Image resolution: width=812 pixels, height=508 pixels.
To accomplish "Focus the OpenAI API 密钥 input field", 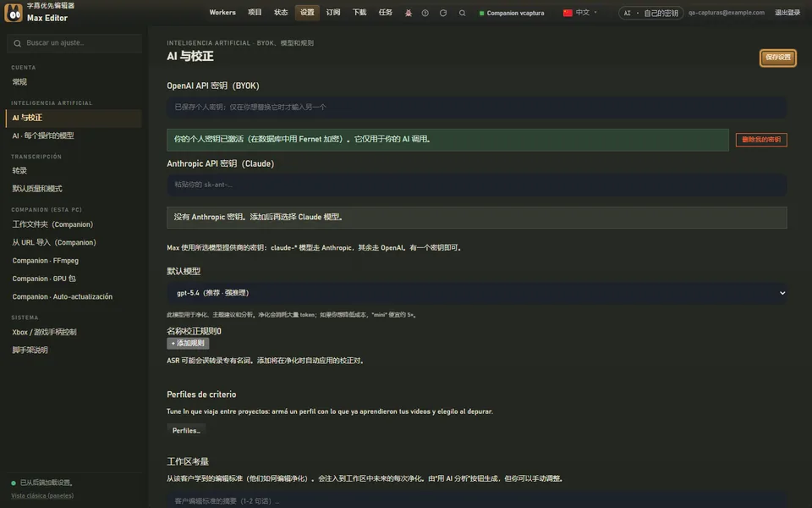I will pyautogui.click(x=476, y=108).
